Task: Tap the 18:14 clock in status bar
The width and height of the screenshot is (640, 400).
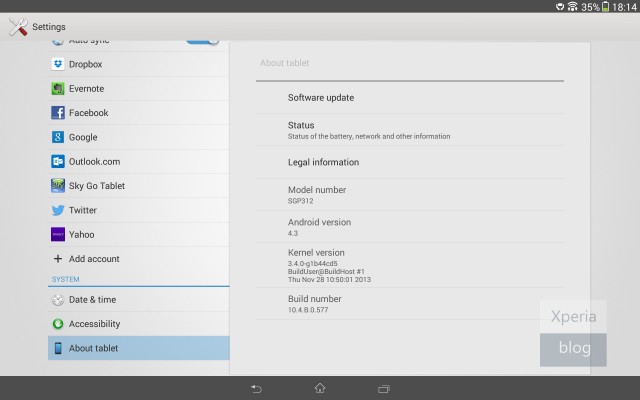Action: click(x=624, y=7)
